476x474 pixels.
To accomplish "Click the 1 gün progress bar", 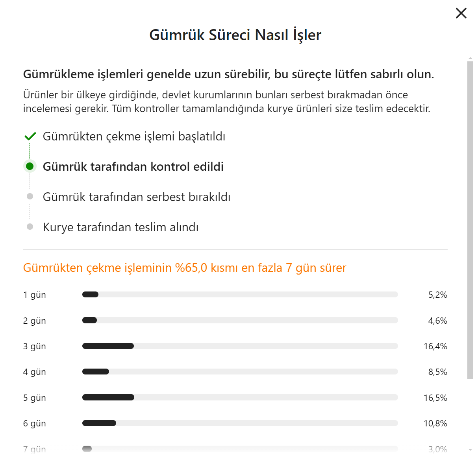I will coord(240,295).
